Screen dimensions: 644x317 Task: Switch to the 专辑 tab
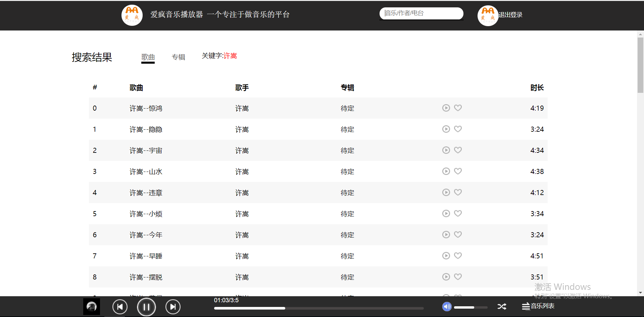click(178, 57)
